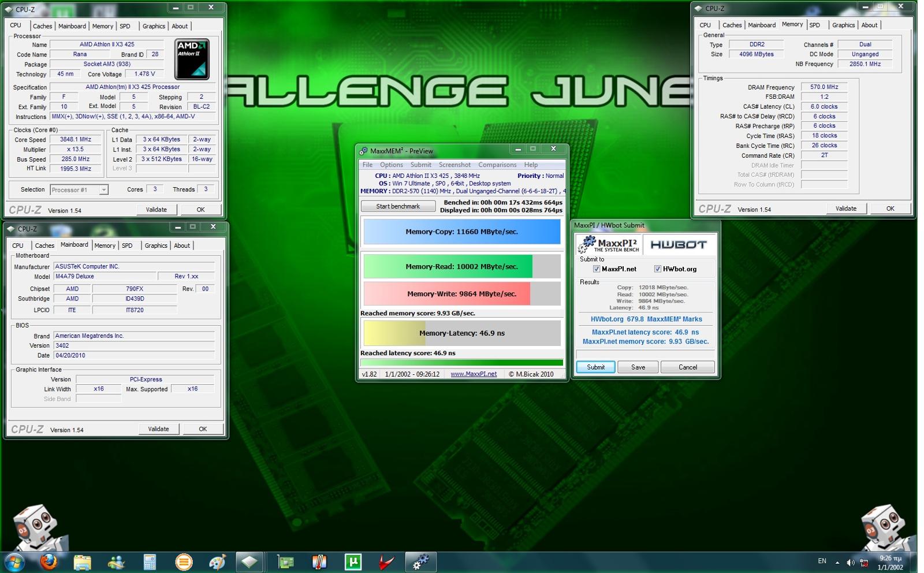
Task: Open the Help menu in MaxxMEM
Action: (x=531, y=165)
